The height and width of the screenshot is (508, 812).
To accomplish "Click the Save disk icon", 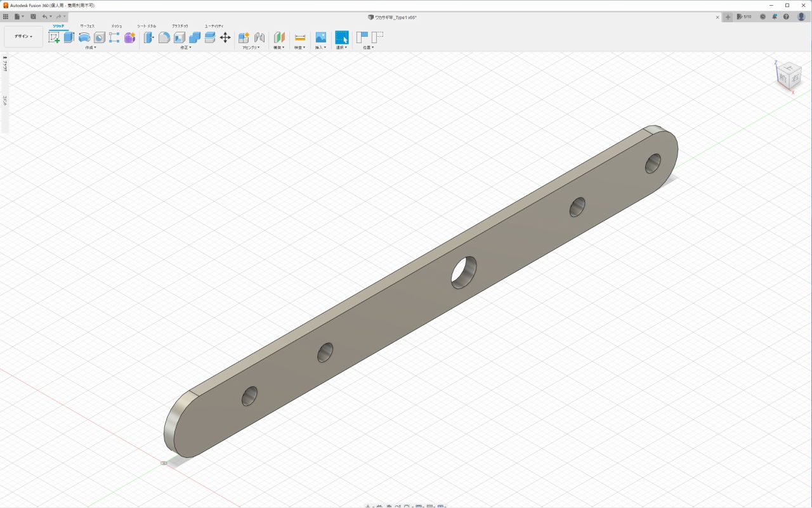I will click(x=33, y=16).
